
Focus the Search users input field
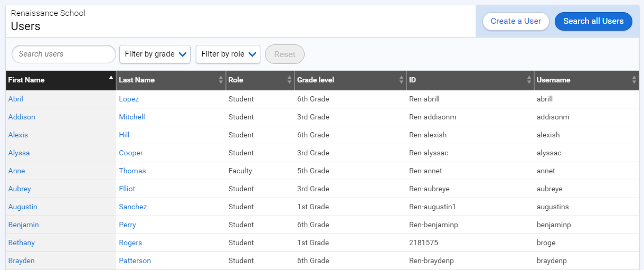(x=63, y=54)
